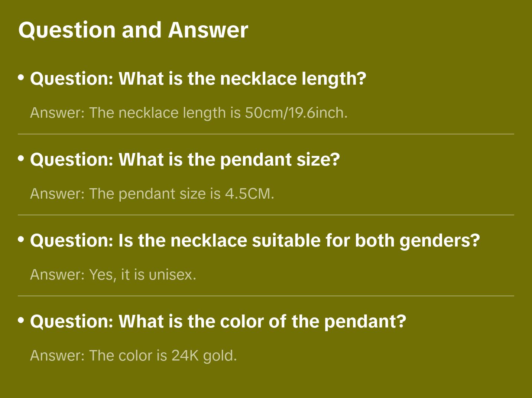
Task: Click the '50cm/19.6inch' length value
Action: [x=296, y=113]
